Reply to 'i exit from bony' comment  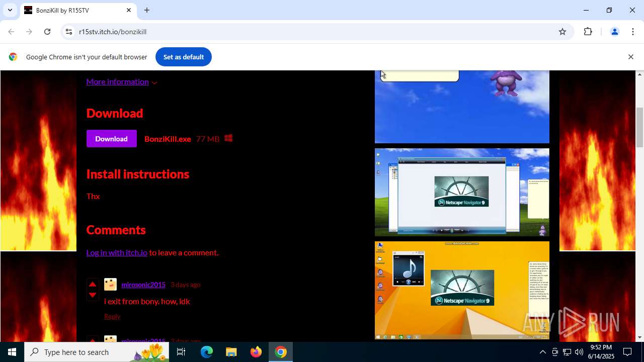[x=112, y=316]
